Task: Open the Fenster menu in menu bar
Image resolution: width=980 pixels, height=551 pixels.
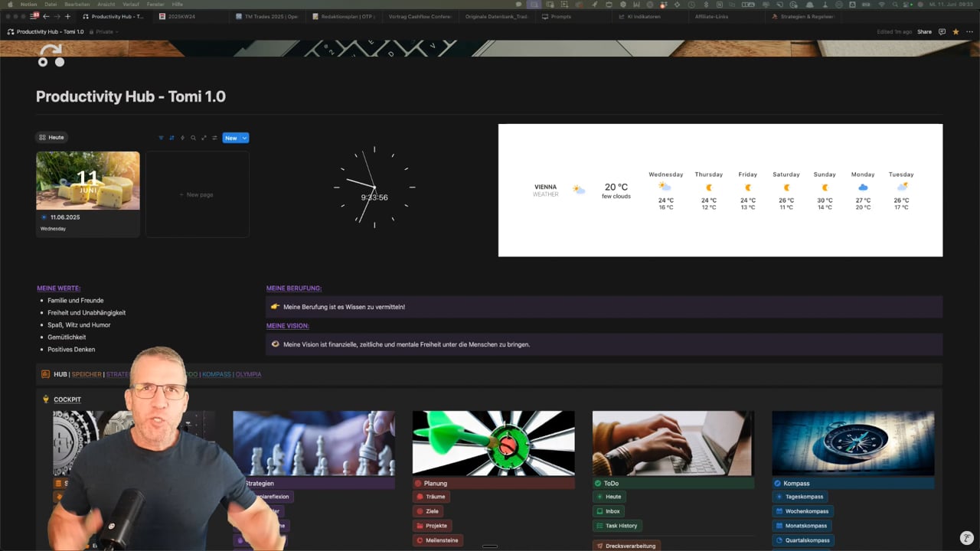Action: [x=155, y=5]
